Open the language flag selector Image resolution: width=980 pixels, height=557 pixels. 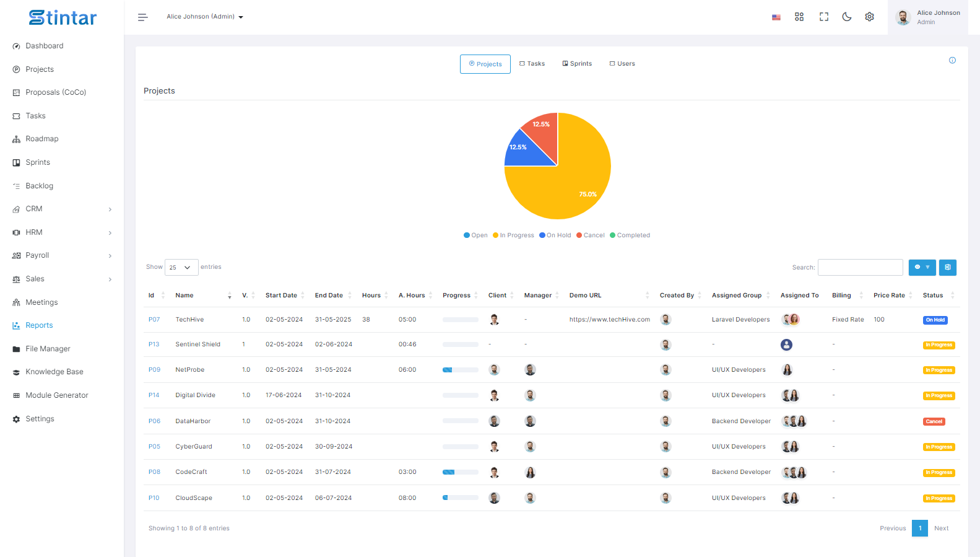pyautogui.click(x=776, y=17)
